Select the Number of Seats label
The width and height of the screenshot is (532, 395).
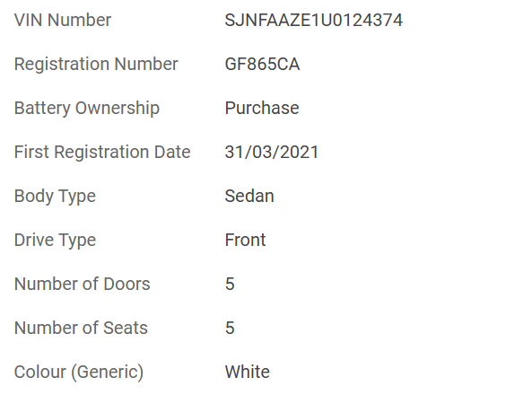(81, 328)
